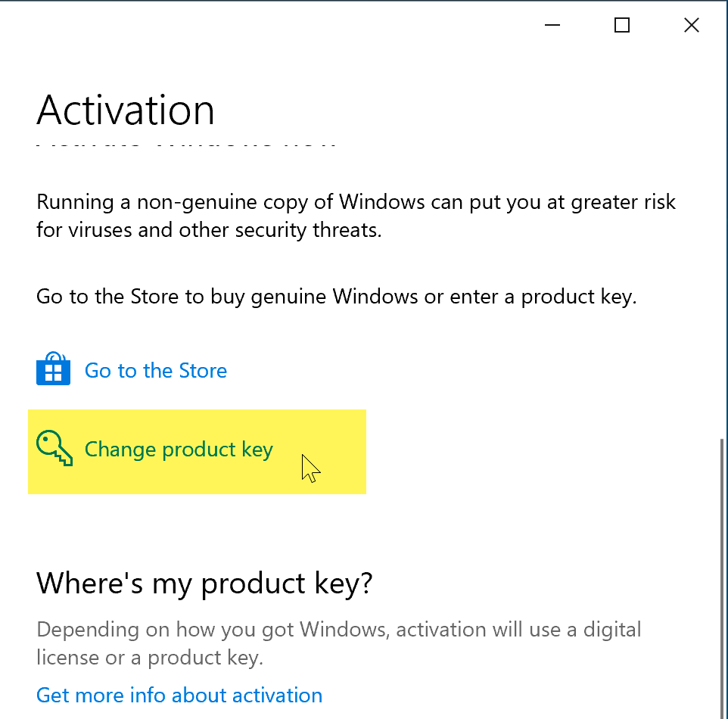This screenshot has width=728, height=719.
Task: Click the Store shopping bag icon
Action: click(x=53, y=369)
